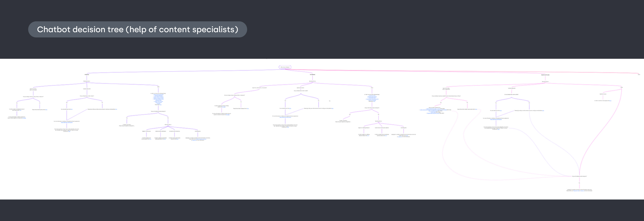Select the "Get Quick Access Clearances" node
Screen dimensions: 644x221
174,131
